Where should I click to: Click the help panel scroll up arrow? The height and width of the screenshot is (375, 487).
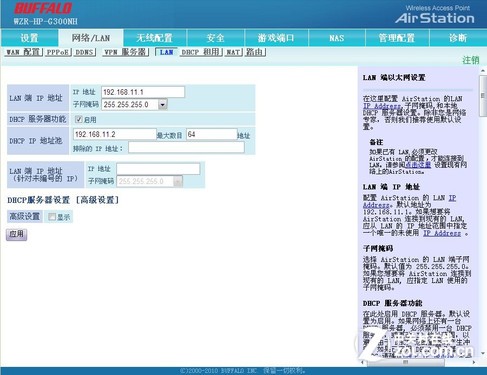(483, 71)
